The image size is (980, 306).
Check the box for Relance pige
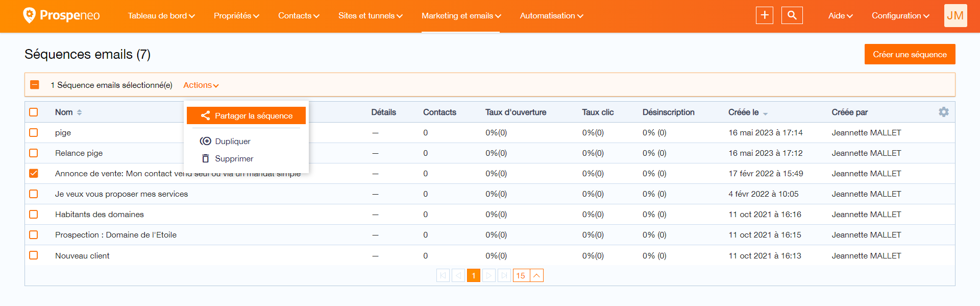[x=34, y=153]
